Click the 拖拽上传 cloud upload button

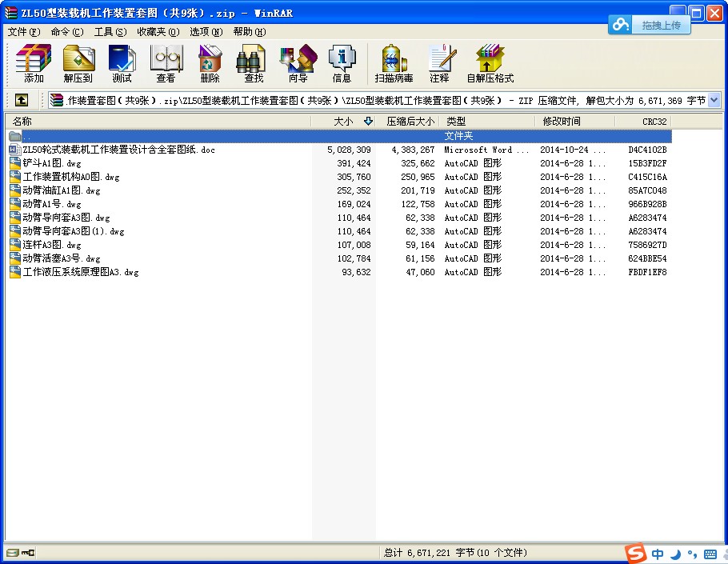coord(650,25)
